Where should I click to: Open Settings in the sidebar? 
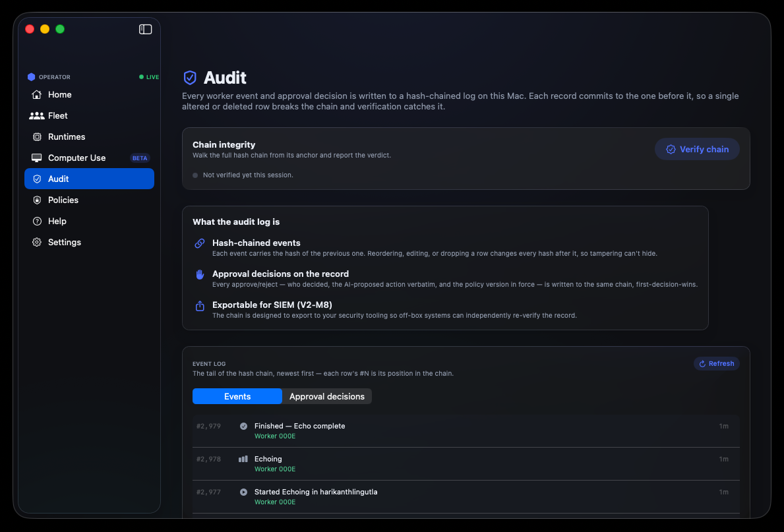tap(89, 242)
